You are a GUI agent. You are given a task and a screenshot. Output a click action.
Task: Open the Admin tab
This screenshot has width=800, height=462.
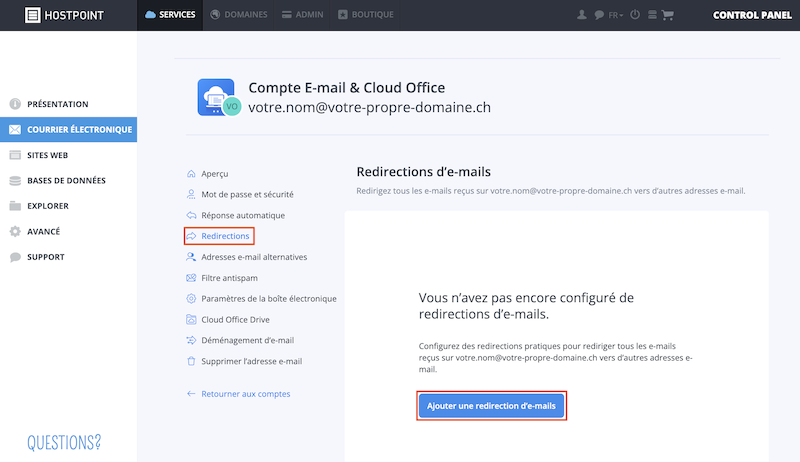pos(303,15)
